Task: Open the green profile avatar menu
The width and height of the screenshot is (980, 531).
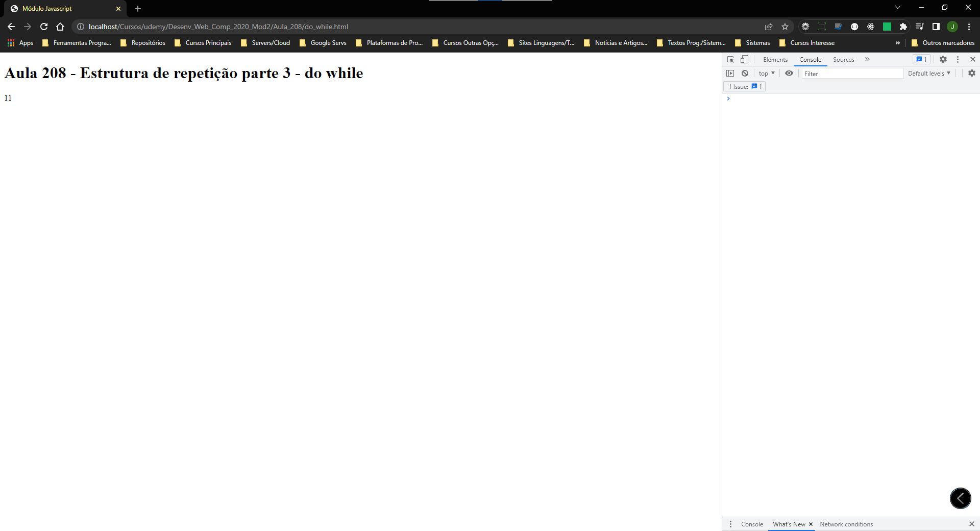Action: 952,27
